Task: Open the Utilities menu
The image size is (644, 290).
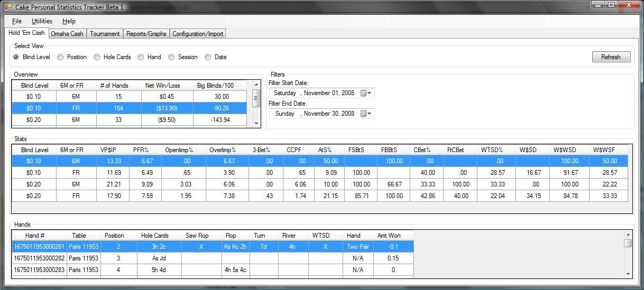Action: click(x=42, y=21)
